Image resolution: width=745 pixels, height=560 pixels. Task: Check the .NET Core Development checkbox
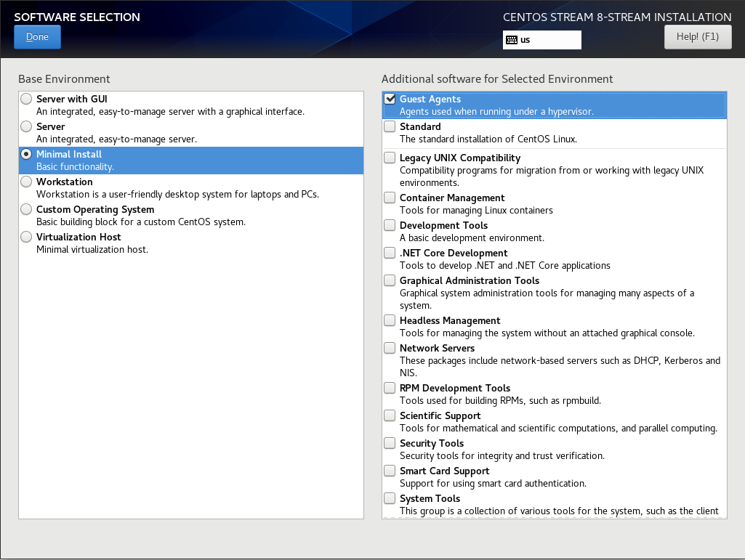coord(390,253)
